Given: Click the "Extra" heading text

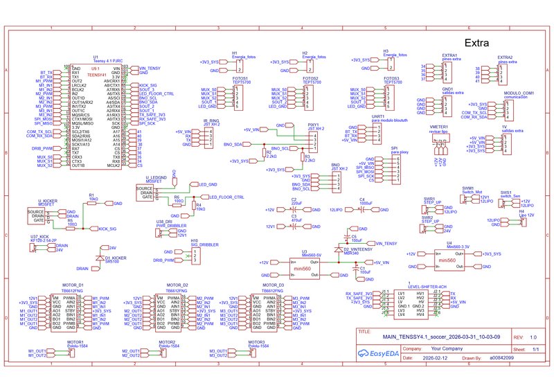Looking at the screenshot, I should 476,43.
